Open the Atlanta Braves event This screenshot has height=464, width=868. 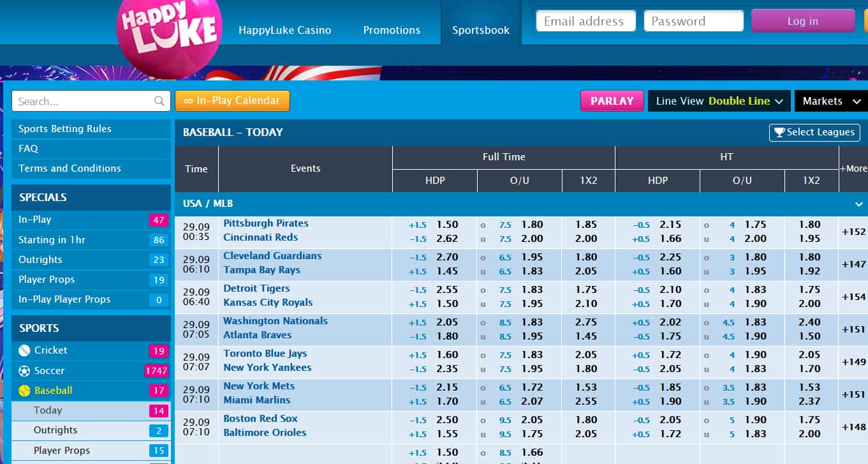[x=257, y=335]
